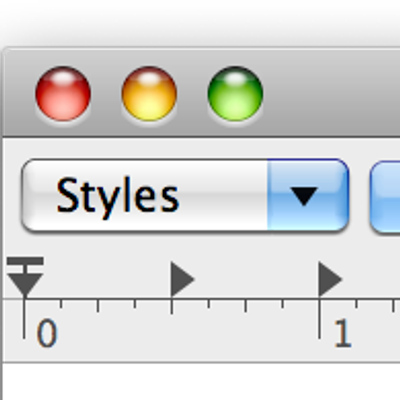The height and width of the screenshot is (400, 400).
Task: Minimize the window with the yellow button
Action: coord(149,94)
